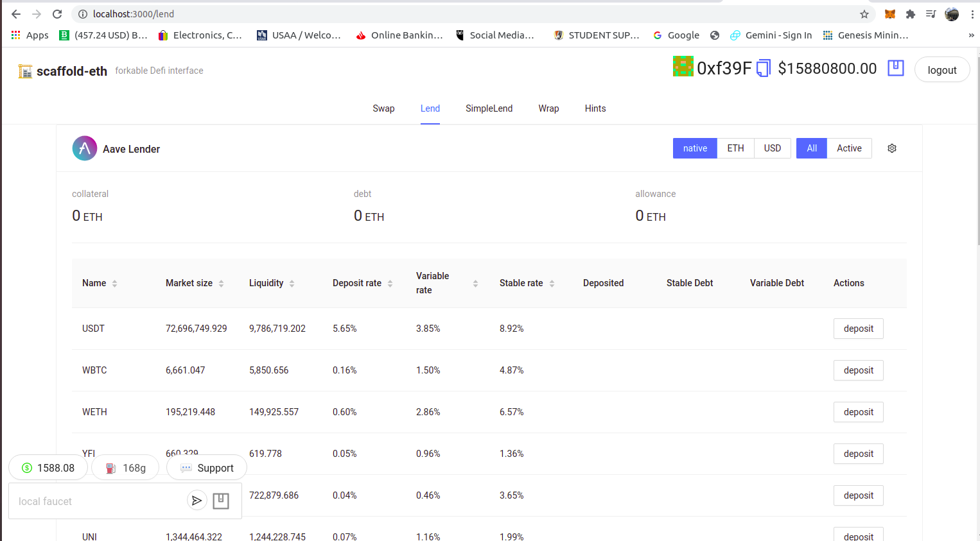Reload the page with refresh icon
The width and height of the screenshot is (980, 541).
[x=57, y=14]
